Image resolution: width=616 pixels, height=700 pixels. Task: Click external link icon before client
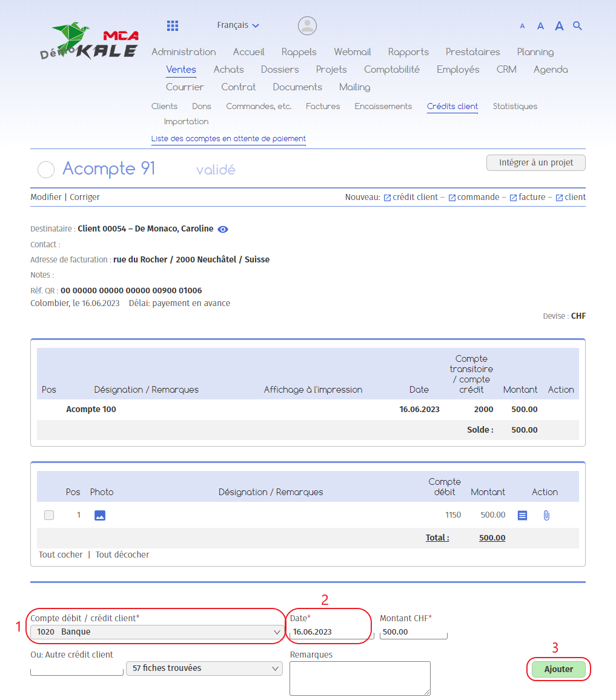pyautogui.click(x=559, y=198)
